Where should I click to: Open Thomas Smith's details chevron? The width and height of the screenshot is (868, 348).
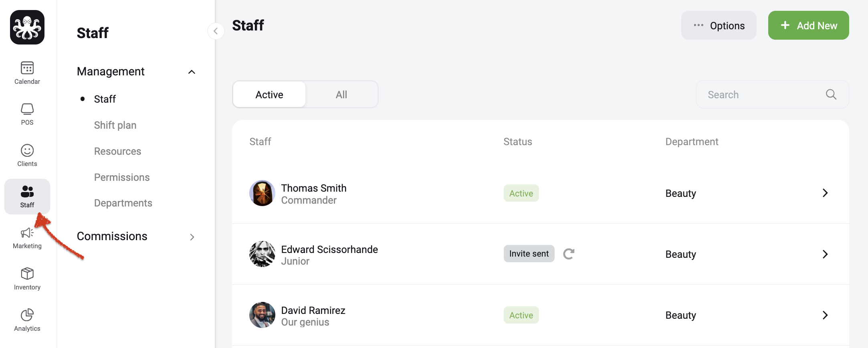825,193
